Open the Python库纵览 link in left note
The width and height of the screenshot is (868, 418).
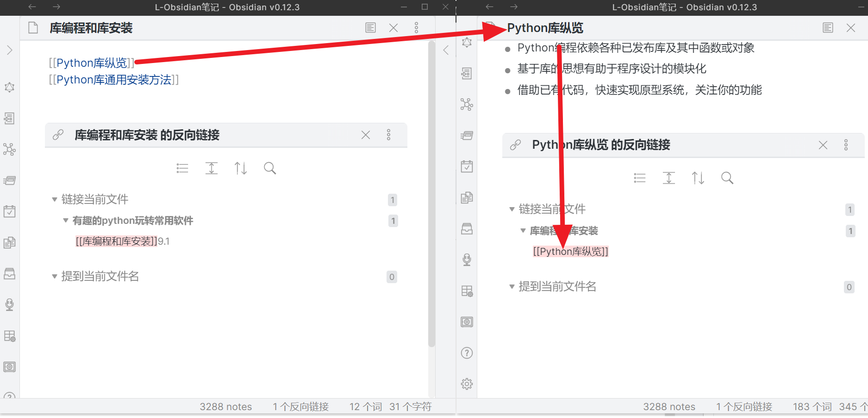coord(91,63)
